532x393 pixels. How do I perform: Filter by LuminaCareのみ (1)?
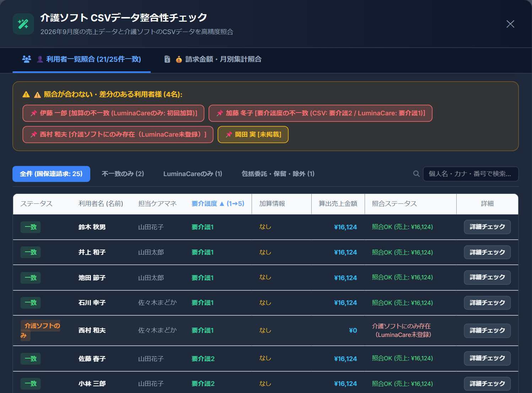[193, 174]
